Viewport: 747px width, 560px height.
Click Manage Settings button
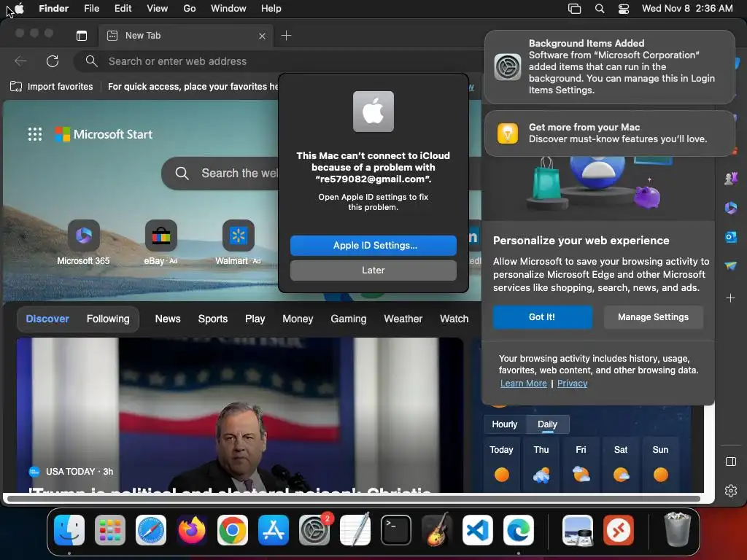(x=653, y=317)
